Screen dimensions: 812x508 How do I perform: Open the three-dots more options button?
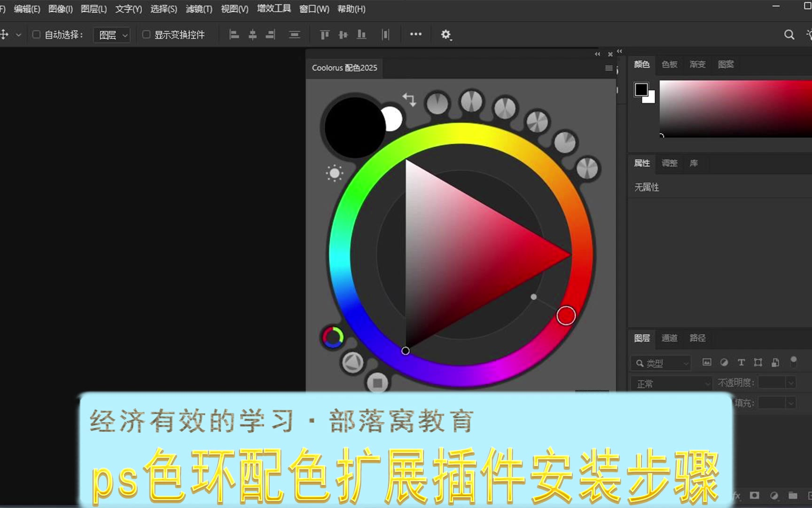point(415,34)
